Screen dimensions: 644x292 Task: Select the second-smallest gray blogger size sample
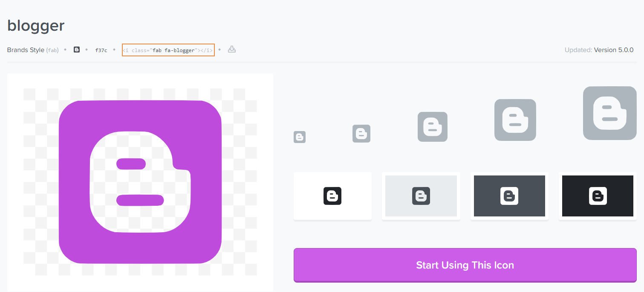[x=361, y=134]
